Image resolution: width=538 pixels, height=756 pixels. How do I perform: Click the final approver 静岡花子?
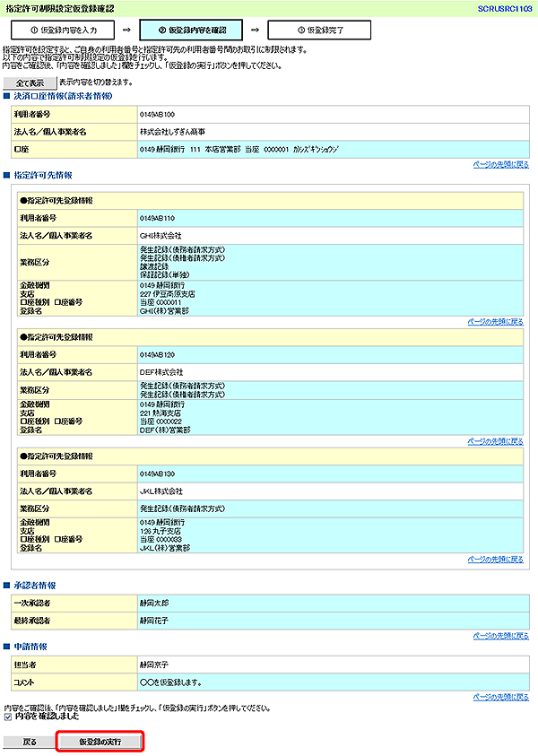(x=154, y=621)
